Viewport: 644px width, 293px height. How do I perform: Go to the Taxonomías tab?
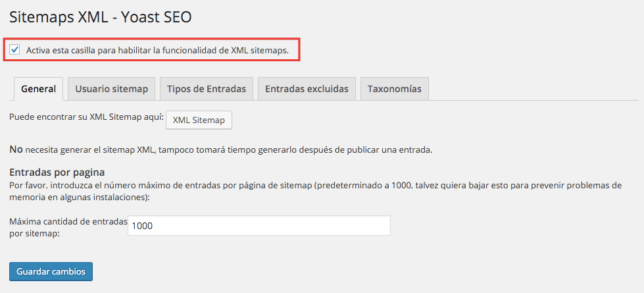click(394, 89)
